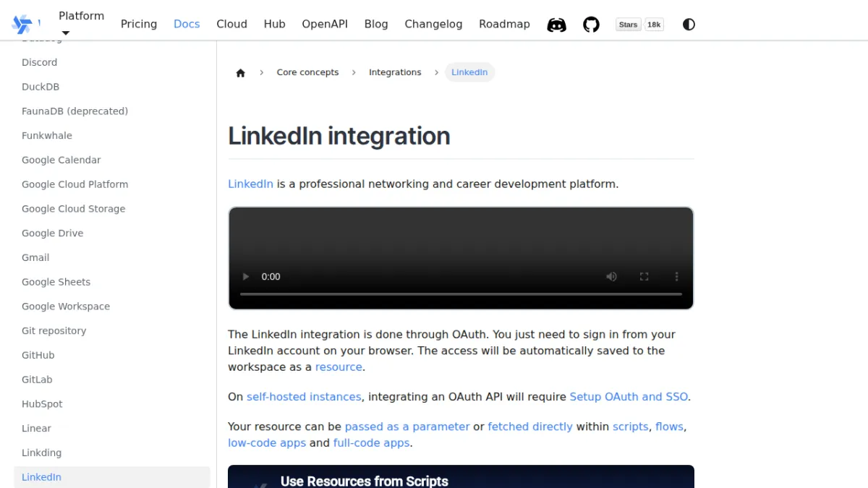
Task: Click the GitHub Stars button
Action: pos(628,25)
